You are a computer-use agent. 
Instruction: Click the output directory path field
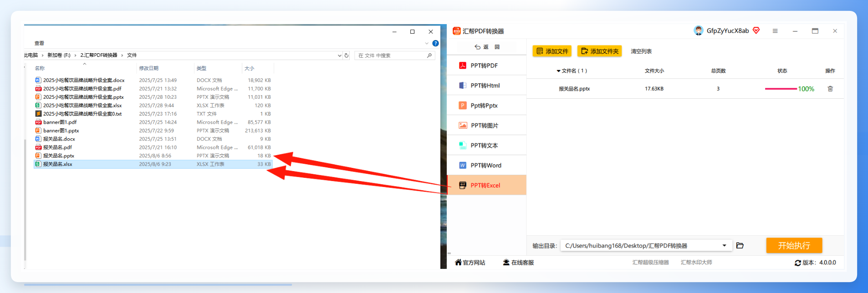646,246
